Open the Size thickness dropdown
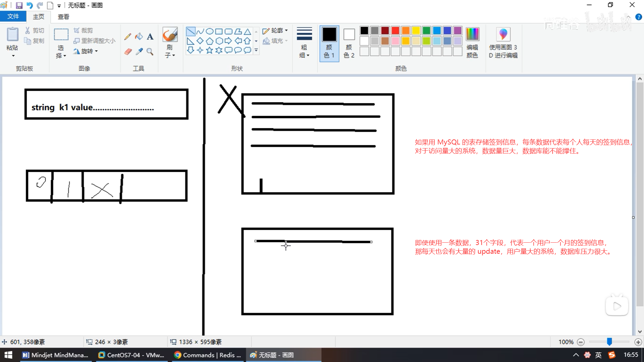The image size is (644, 362). 304,43
